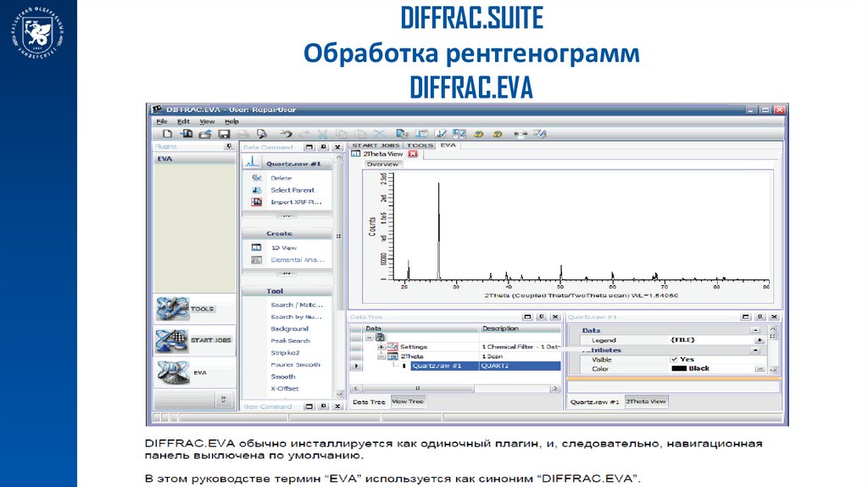868x487 pixels.
Task: Switch to START JOBS tab
Action: (x=376, y=145)
